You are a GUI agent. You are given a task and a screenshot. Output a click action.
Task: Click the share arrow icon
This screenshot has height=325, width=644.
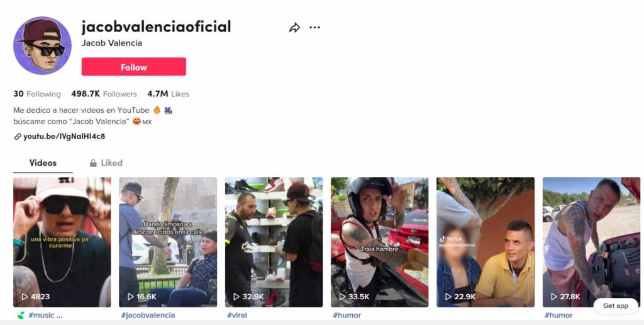click(294, 28)
